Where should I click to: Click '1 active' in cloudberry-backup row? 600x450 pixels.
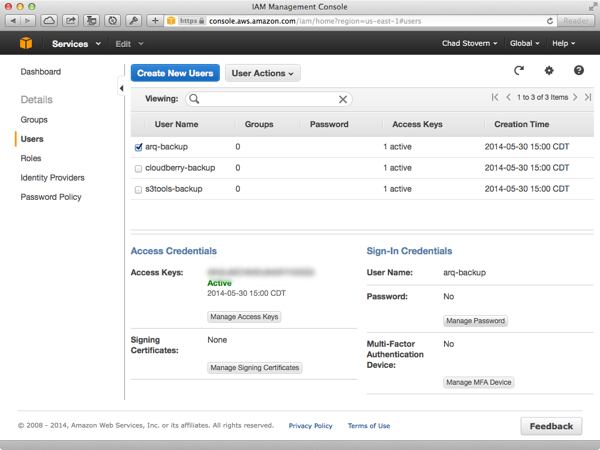[x=397, y=168]
